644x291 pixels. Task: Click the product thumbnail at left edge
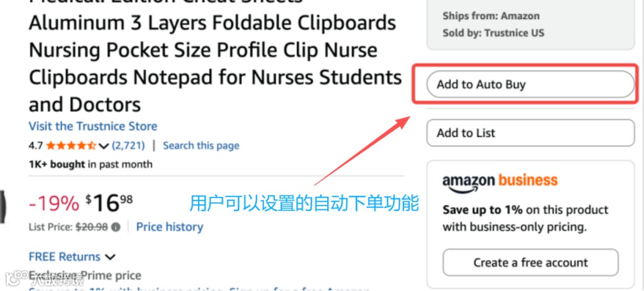point(3,207)
